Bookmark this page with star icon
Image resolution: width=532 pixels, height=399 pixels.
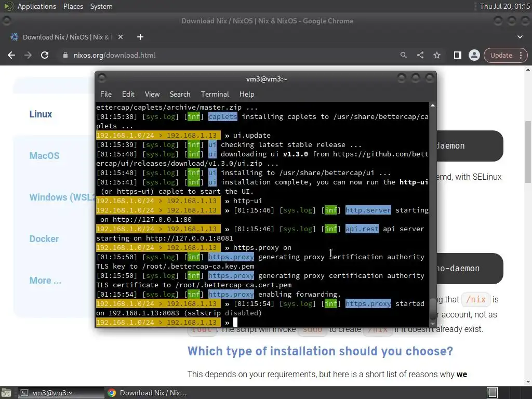click(x=436, y=55)
